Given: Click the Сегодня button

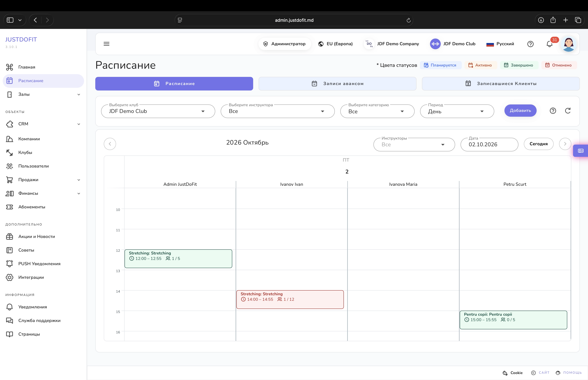Looking at the screenshot, I should click(538, 144).
